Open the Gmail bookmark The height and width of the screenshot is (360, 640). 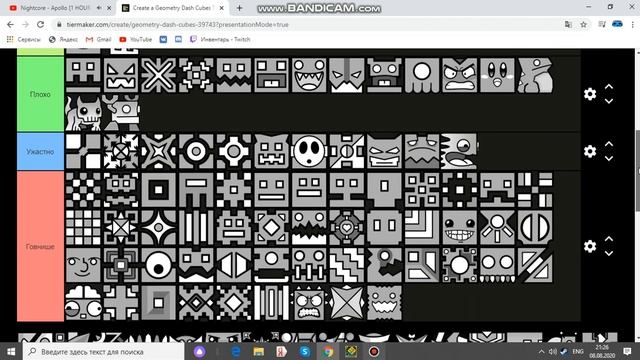(98, 39)
